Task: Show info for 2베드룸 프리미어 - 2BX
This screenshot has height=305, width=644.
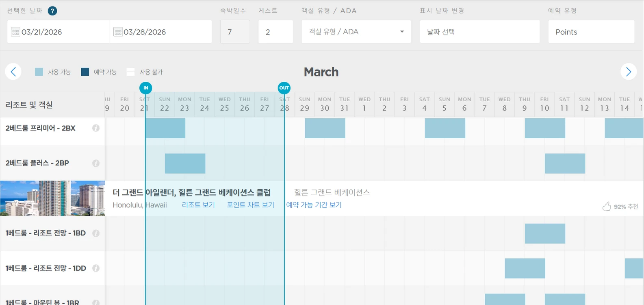Action: [x=96, y=128]
